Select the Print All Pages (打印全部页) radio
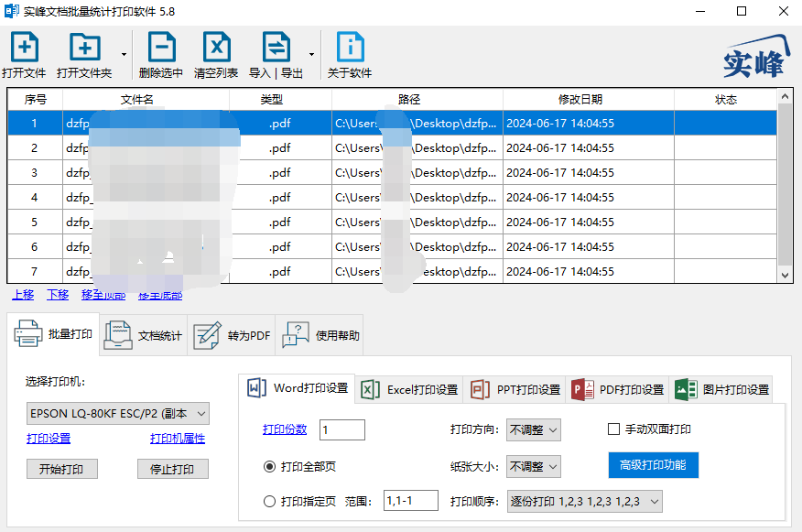Viewport: 802px width, 532px height. tap(269, 466)
